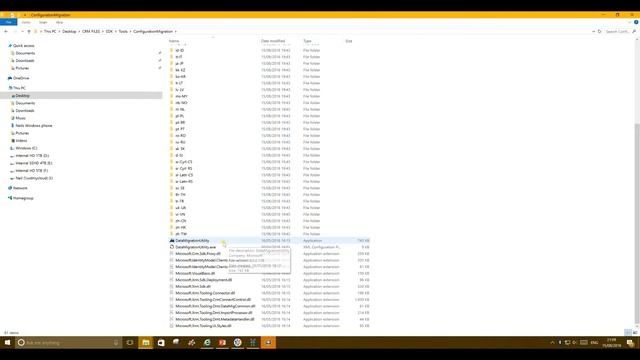Select Microsoft.VisualBasic.dll file

coord(195,273)
